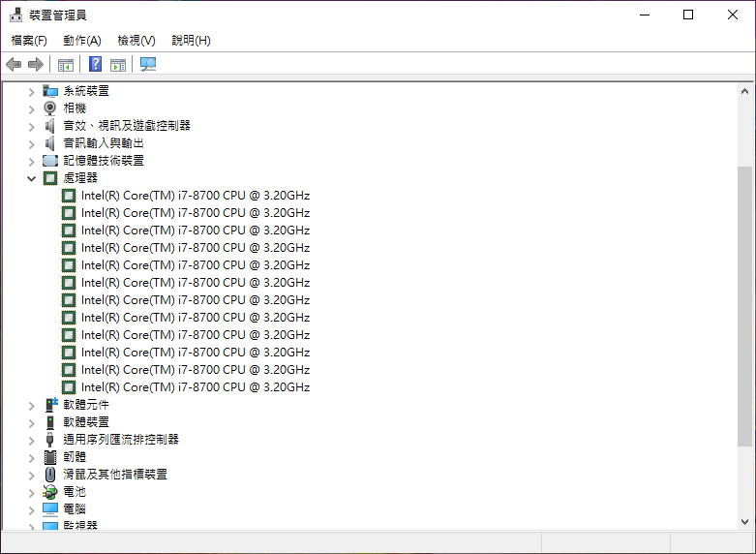756x554 pixels.
Task: Click the USB plug icon for 通用序列匯流排控制器
Action: pyautogui.click(x=49, y=440)
